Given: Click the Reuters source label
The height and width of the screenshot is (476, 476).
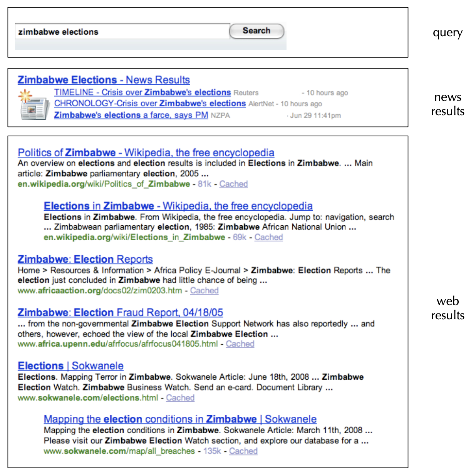Looking at the screenshot, I should click(x=246, y=93).
